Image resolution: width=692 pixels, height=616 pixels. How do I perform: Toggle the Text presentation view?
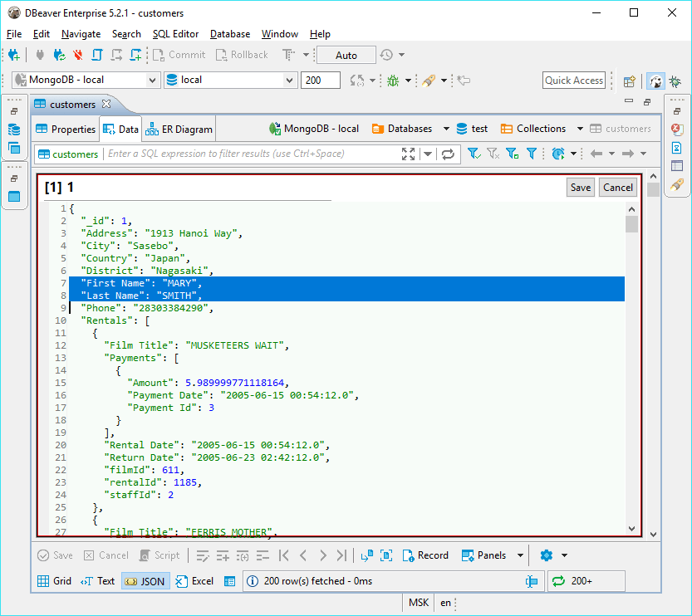click(x=98, y=581)
